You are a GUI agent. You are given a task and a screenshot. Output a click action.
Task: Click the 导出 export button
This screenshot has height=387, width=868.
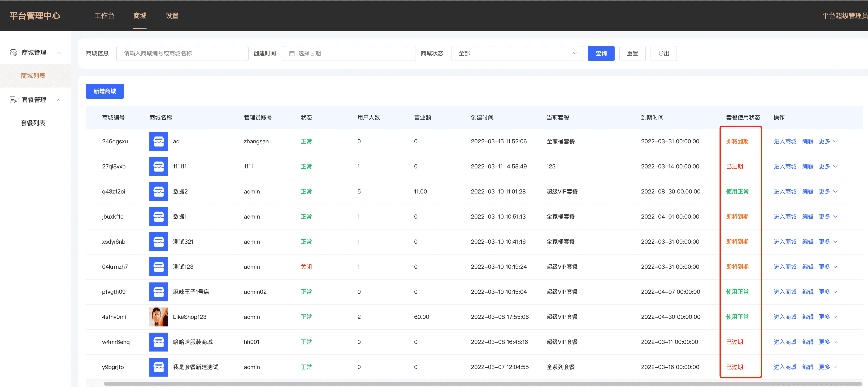664,53
